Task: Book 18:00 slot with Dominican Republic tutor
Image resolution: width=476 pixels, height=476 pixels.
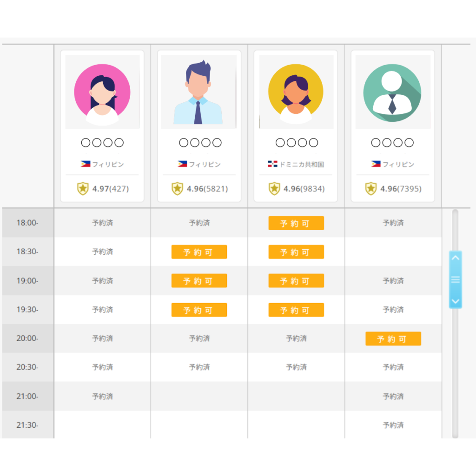Action: coord(296,223)
